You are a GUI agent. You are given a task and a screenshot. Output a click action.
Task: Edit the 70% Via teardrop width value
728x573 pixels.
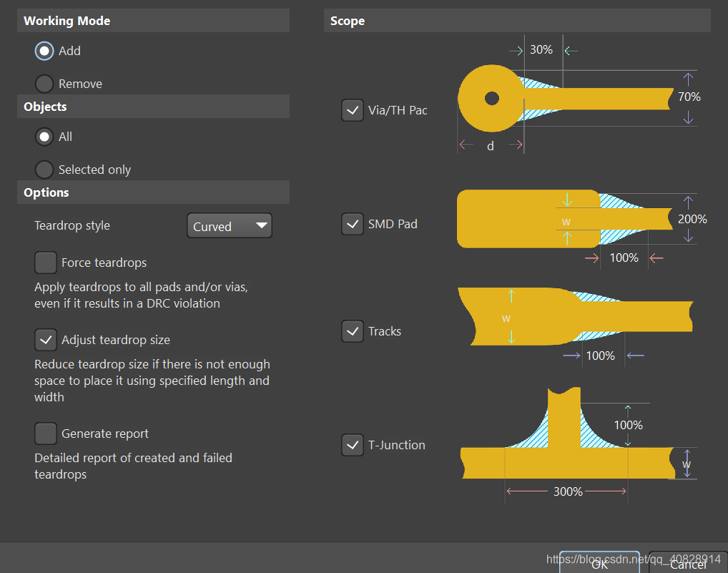(689, 97)
